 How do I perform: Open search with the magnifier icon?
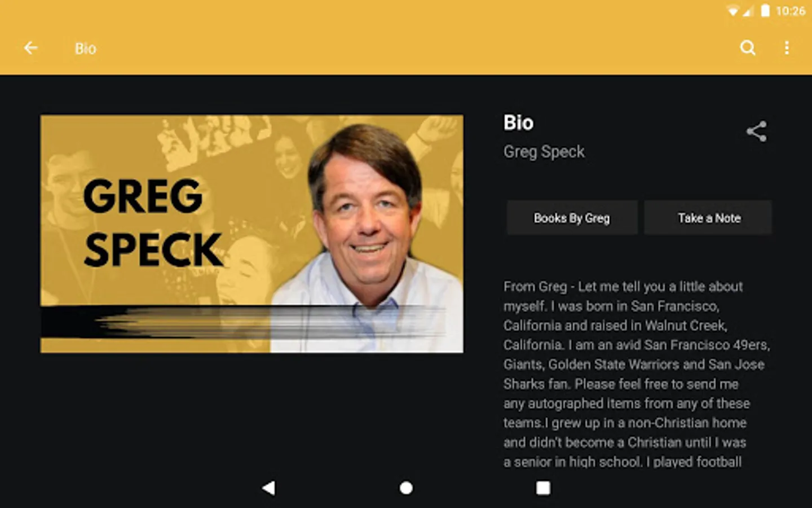(748, 48)
